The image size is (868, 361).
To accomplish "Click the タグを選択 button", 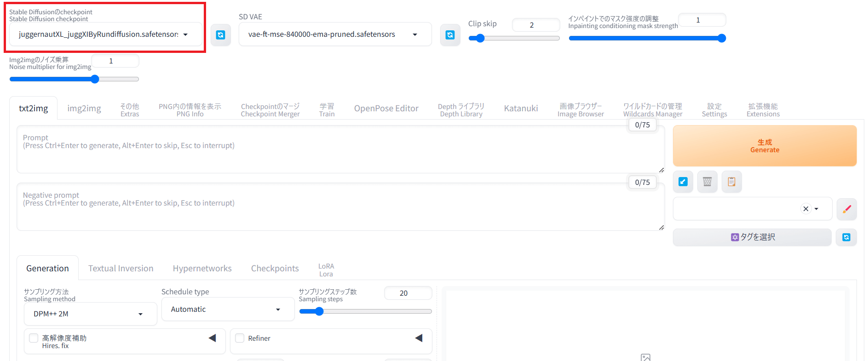I will coord(752,237).
